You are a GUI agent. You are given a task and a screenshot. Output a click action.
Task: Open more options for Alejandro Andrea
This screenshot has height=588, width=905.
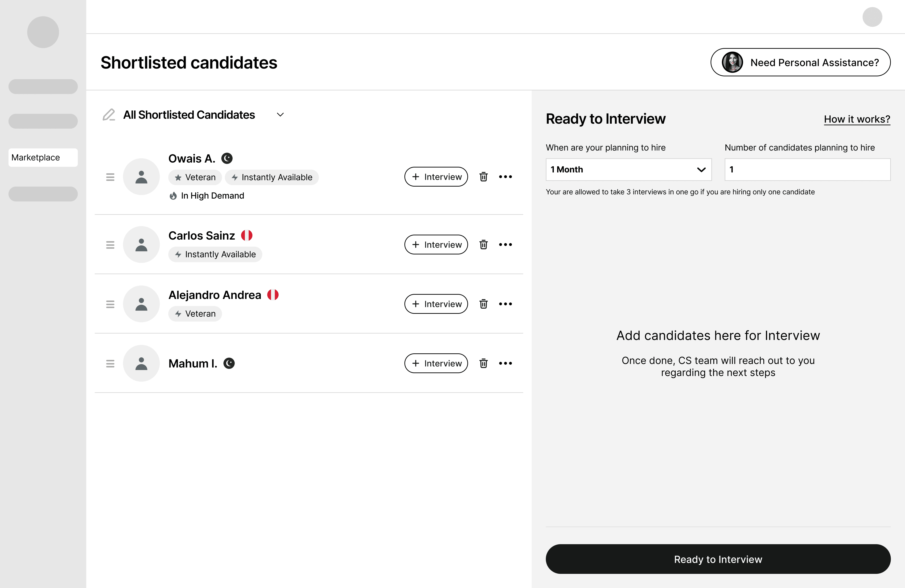click(x=505, y=304)
